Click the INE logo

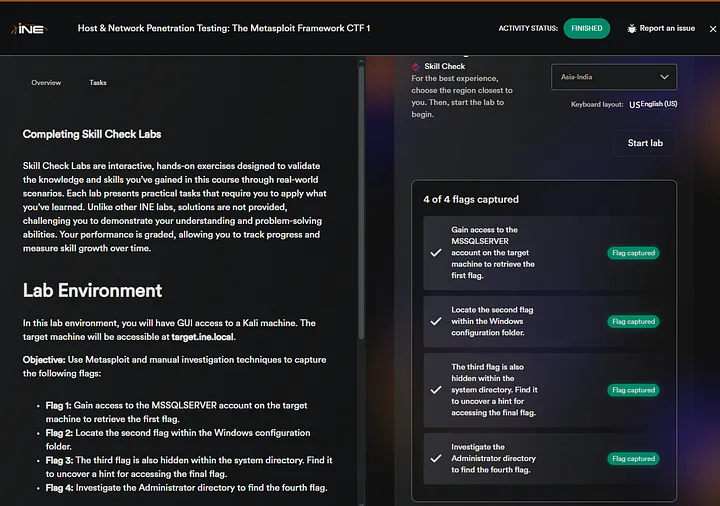[29, 29]
